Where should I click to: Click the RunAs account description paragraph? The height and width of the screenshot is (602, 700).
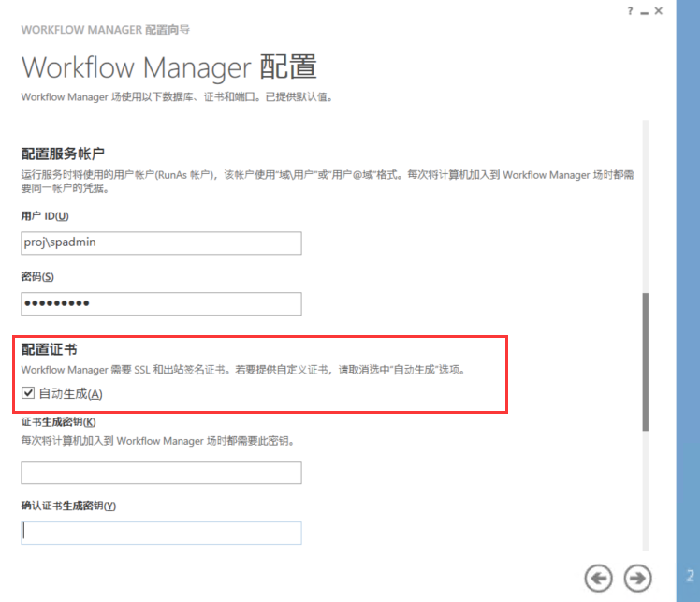coord(328,182)
